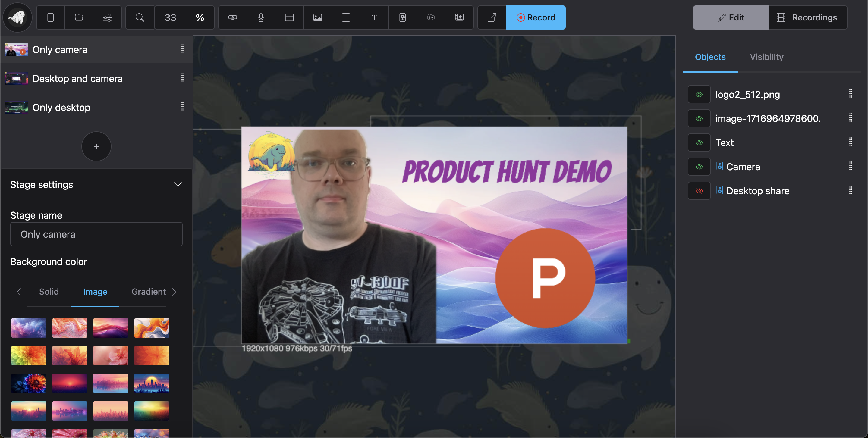Click the drag handle of the Camera object
Screen dimensions: 868x438
click(851, 166)
